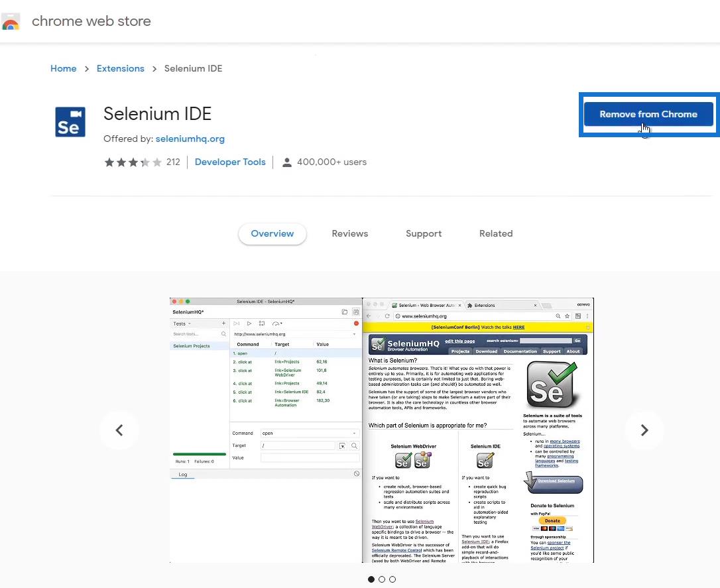The width and height of the screenshot is (720, 588).
Task: Click the Selenium IDE extension icon
Action: point(70,121)
